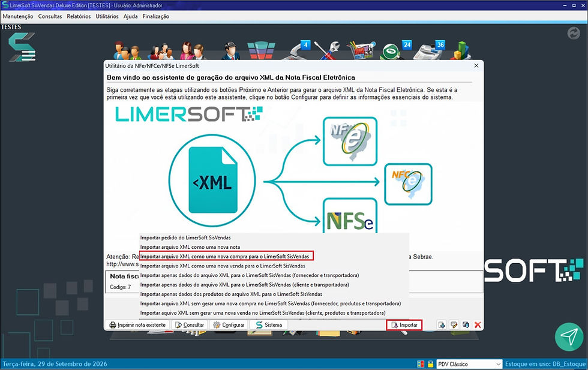Click the yellow padlock status bar icon
The width and height of the screenshot is (588, 370).
click(431, 364)
